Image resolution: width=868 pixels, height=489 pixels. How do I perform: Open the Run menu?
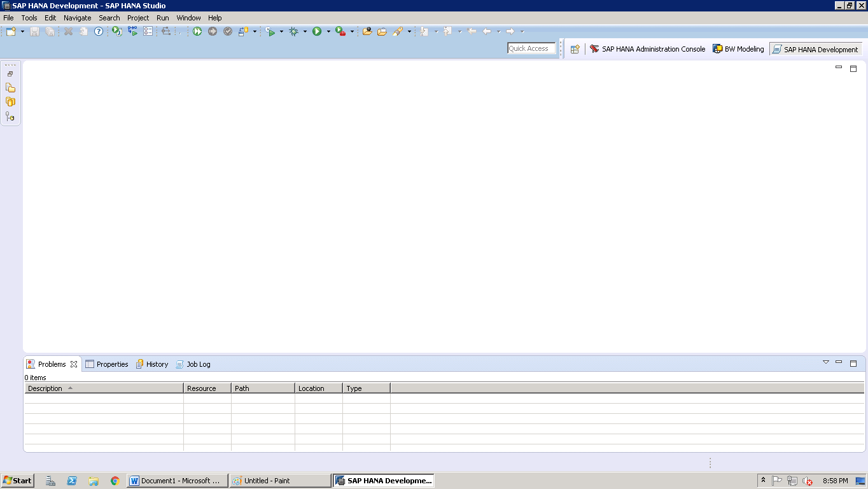pyautogui.click(x=163, y=18)
